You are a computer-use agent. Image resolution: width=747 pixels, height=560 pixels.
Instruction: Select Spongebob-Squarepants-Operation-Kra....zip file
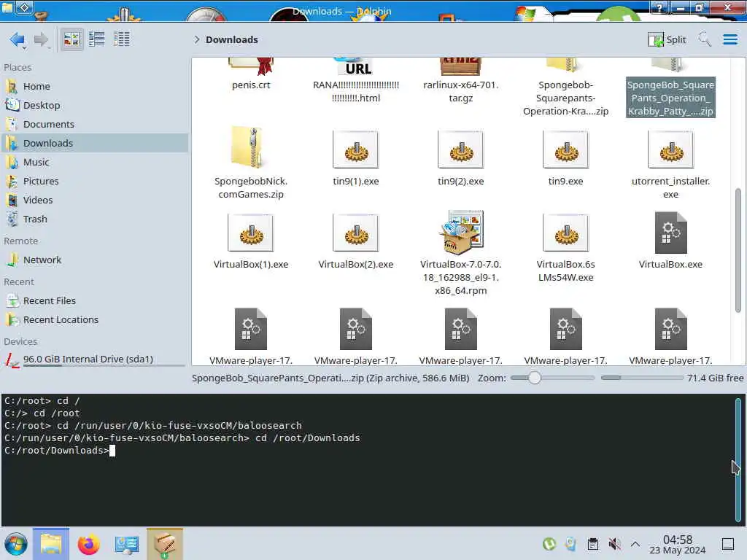point(565,87)
